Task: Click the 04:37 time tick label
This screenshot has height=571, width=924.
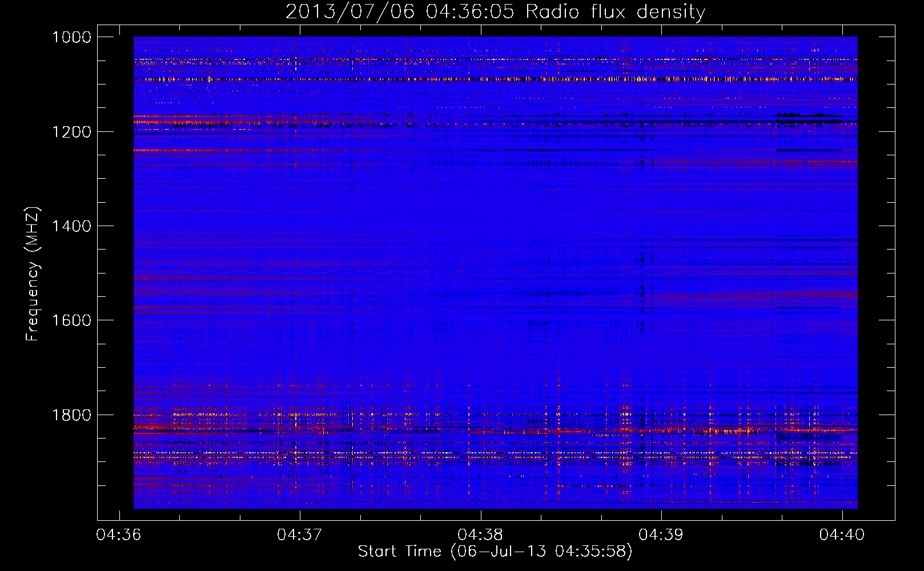Action: click(x=300, y=535)
